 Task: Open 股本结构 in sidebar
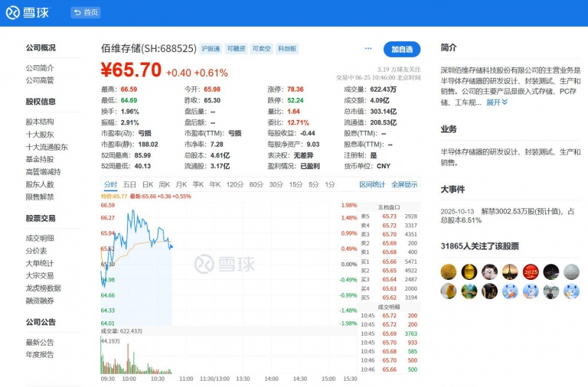(40, 122)
